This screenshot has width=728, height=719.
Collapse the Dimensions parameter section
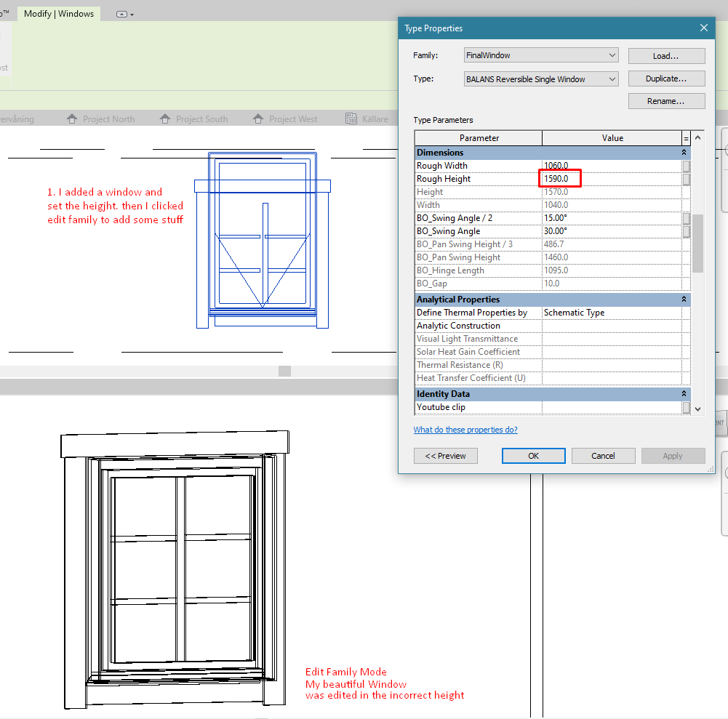pyautogui.click(x=684, y=152)
